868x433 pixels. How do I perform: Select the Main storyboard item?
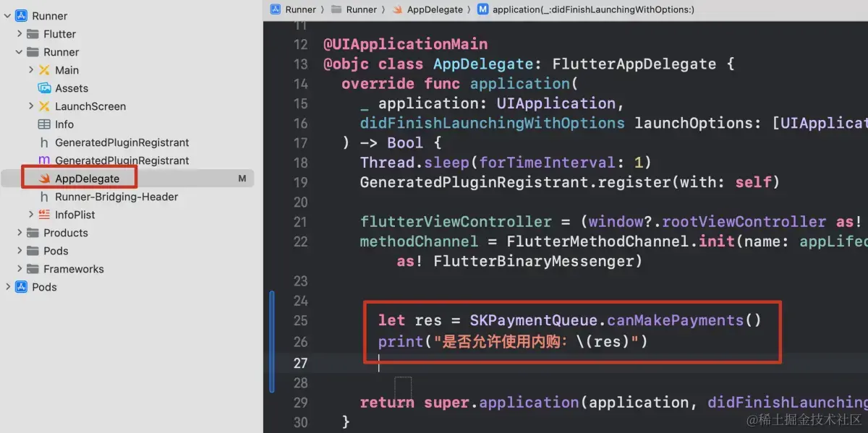point(67,70)
